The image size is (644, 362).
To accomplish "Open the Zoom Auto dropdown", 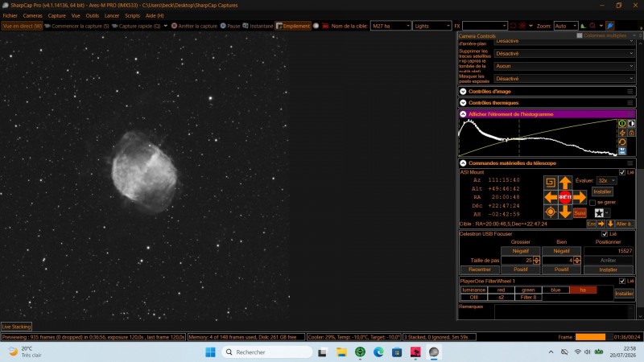I will (x=566, y=26).
